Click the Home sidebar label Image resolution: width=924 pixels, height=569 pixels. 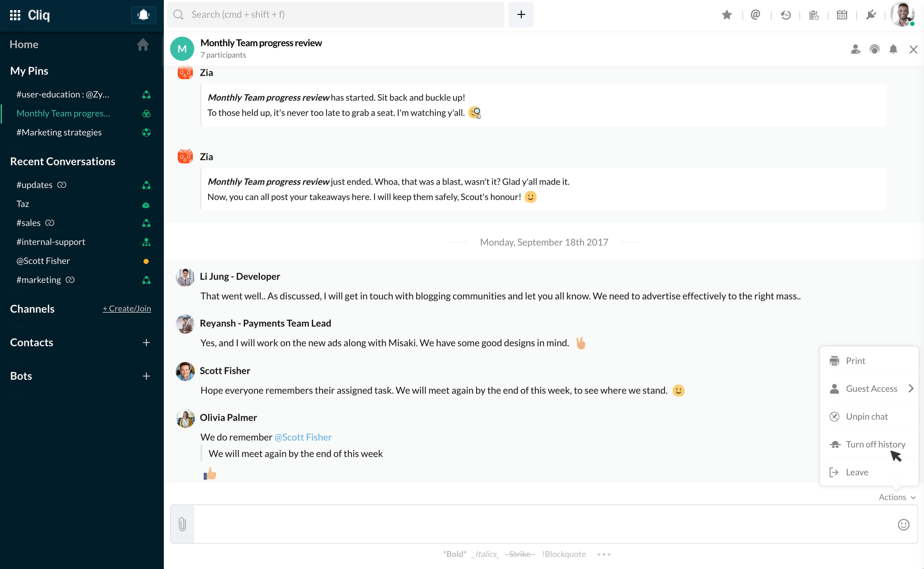tap(24, 44)
